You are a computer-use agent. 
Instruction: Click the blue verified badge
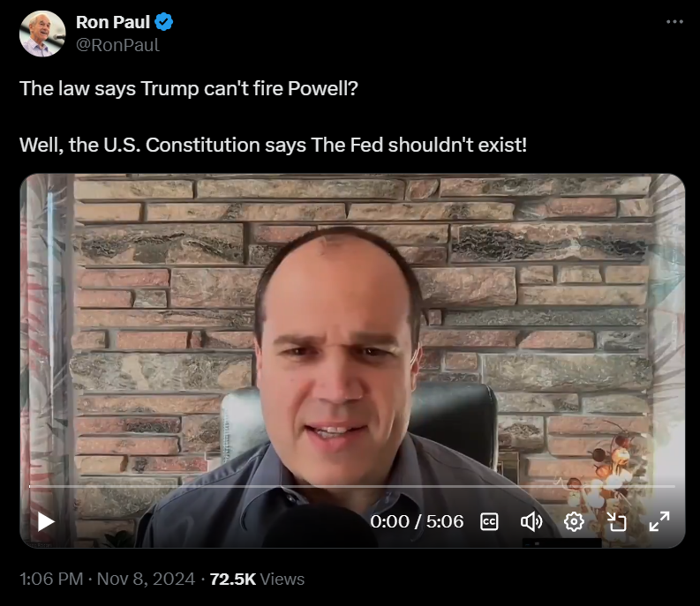(x=164, y=22)
